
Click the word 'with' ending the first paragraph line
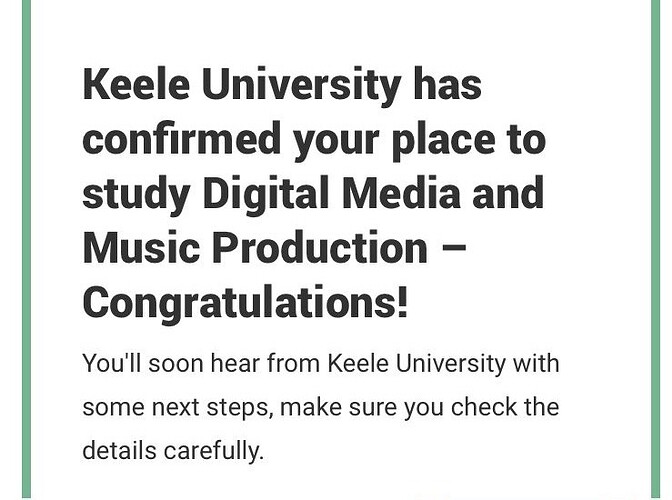coord(537,363)
